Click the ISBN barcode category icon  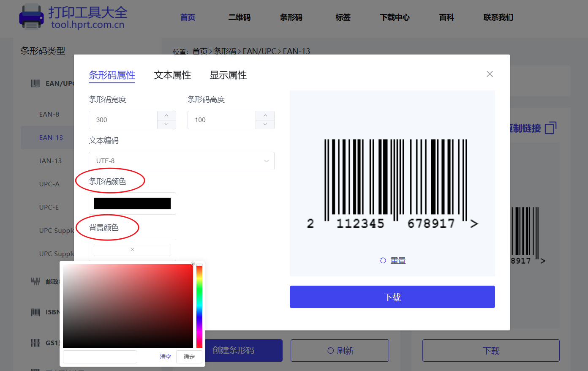pos(35,312)
